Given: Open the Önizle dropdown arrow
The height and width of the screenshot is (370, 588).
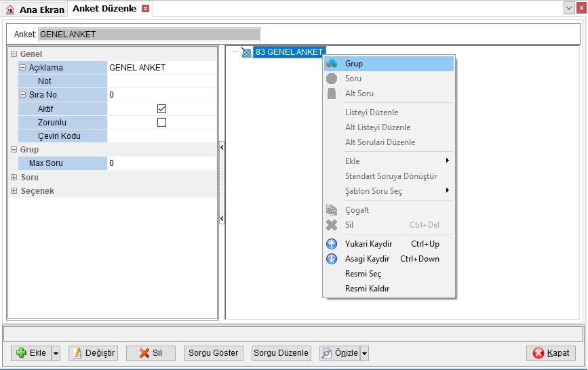Looking at the screenshot, I should pos(364,353).
